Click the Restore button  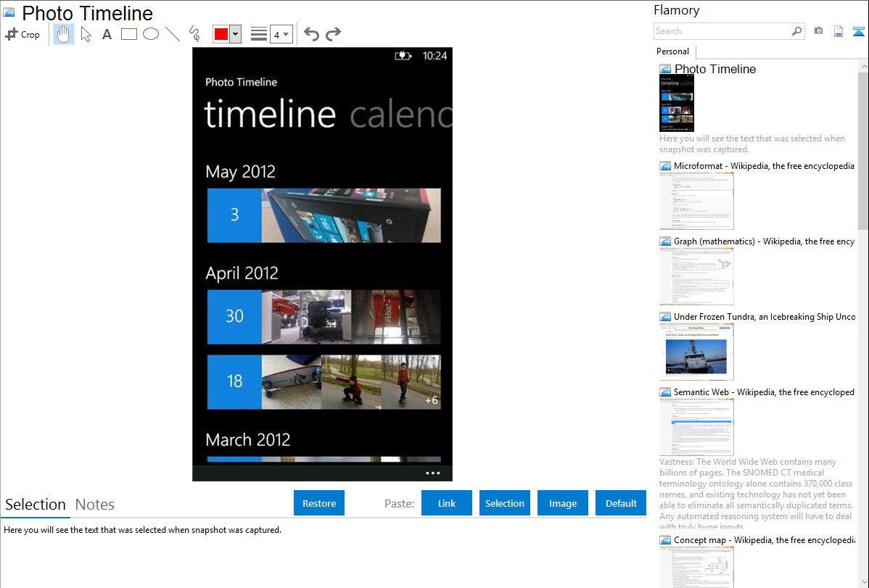click(x=319, y=503)
